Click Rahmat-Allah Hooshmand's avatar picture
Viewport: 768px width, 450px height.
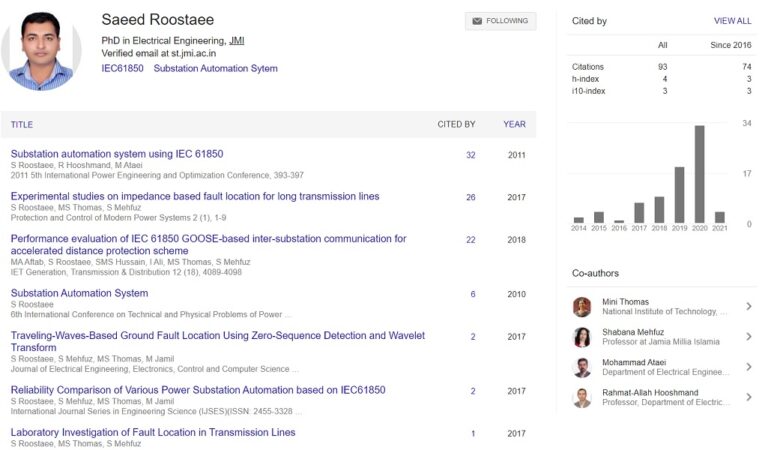(x=582, y=398)
